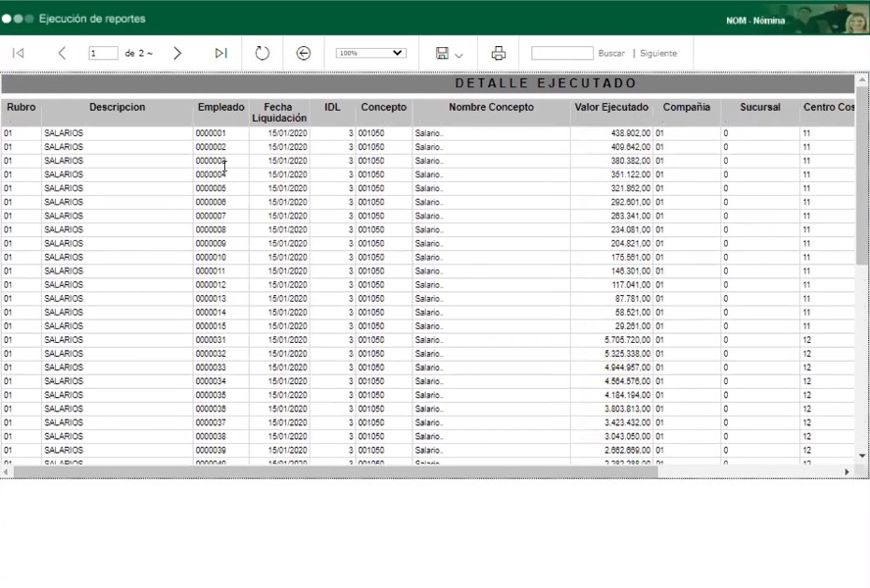Image resolution: width=870 pixels, height=588 pixels.
Task: Click value 3.043.050,00
Action: tap(628, 436)
